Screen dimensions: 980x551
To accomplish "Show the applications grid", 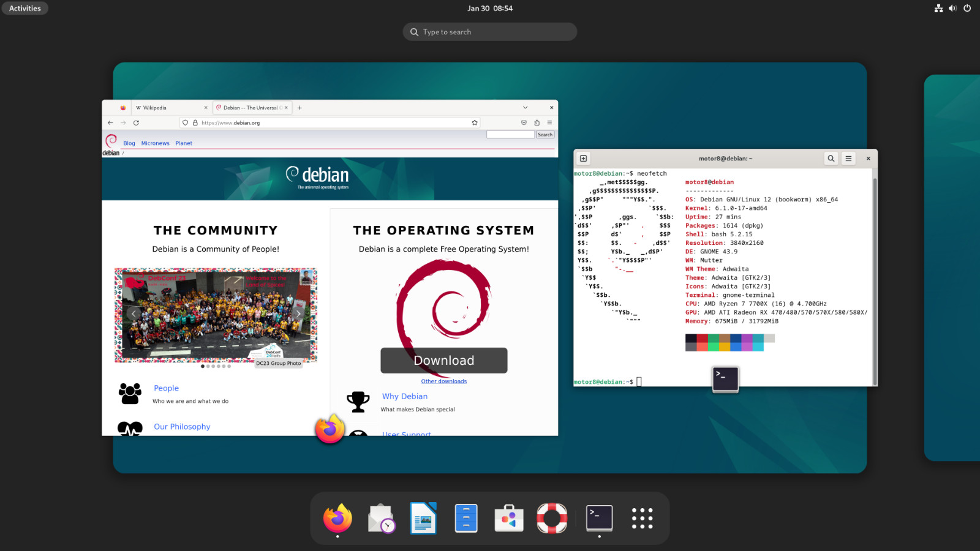I will pyautogui.click(x=642, y=518).
